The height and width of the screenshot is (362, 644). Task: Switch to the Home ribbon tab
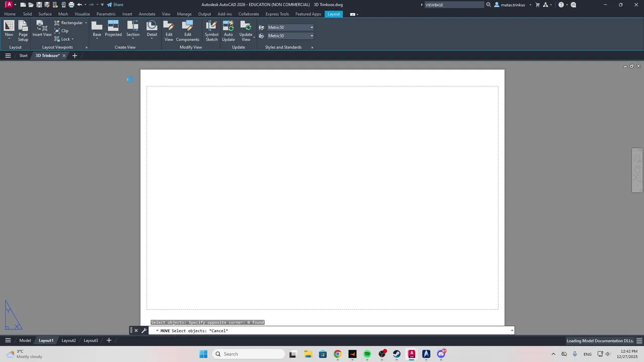(x=10, y=14)
